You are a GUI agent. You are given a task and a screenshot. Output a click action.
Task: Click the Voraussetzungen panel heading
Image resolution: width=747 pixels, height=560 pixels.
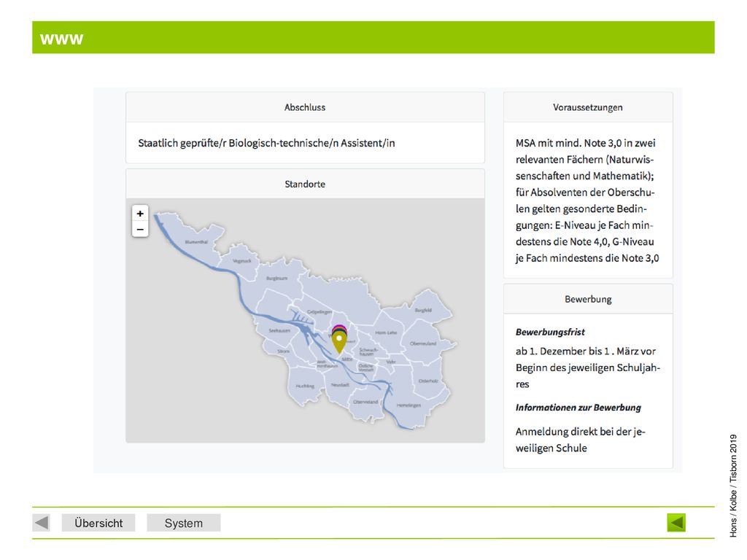tap(588, 107)
